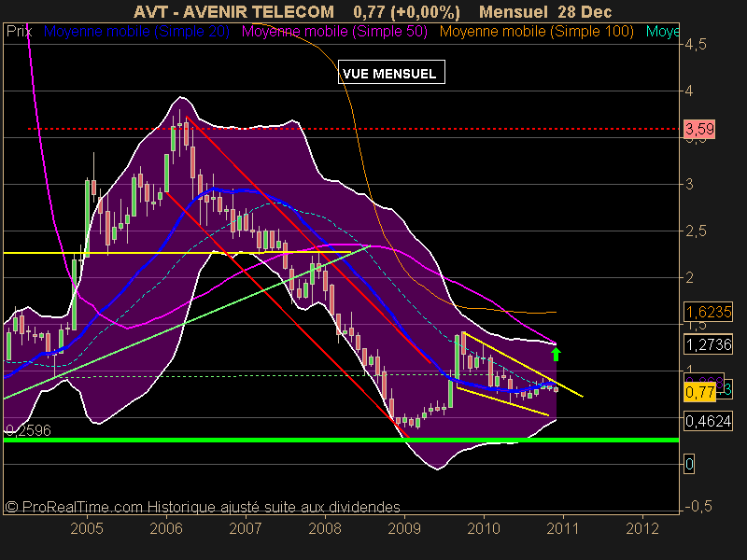Click the 1,2736 value label

pyautogui.click(x=708, y=343)
